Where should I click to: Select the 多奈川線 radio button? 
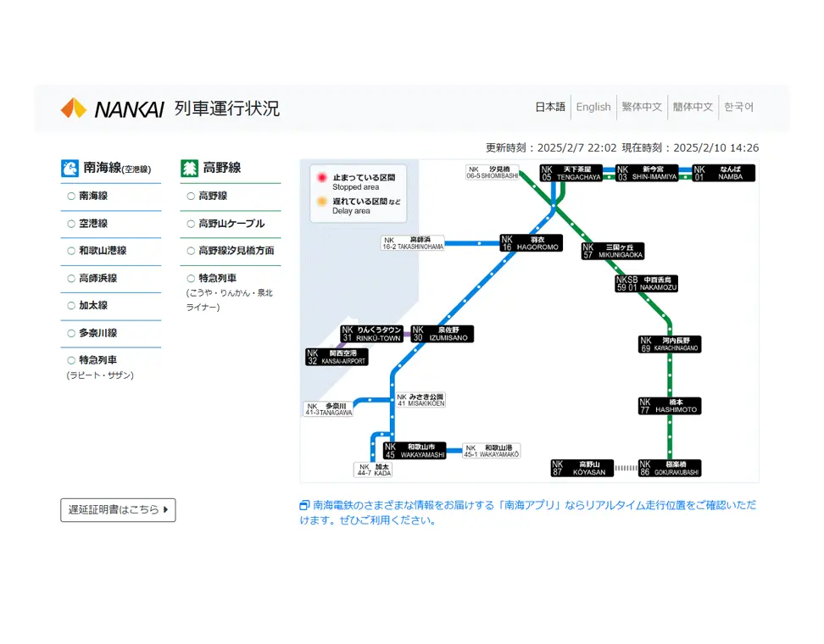point(71,333)
